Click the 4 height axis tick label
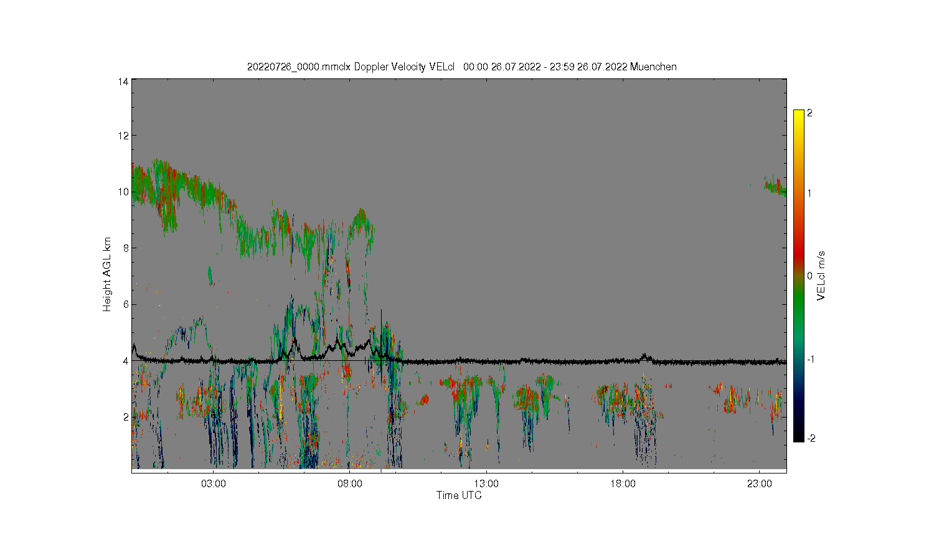Image resolution: width=934 pixels, height=560 pixels. point(126,361)
